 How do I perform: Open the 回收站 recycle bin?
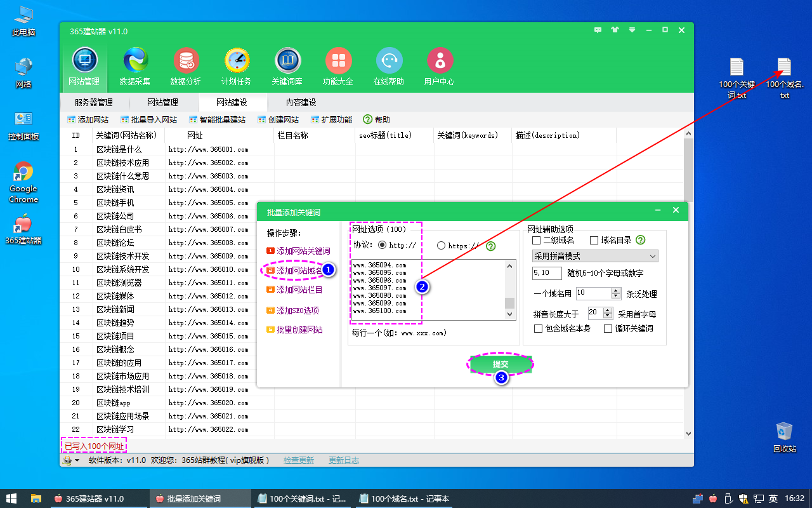pyautogui.click(x=785, y=437)
